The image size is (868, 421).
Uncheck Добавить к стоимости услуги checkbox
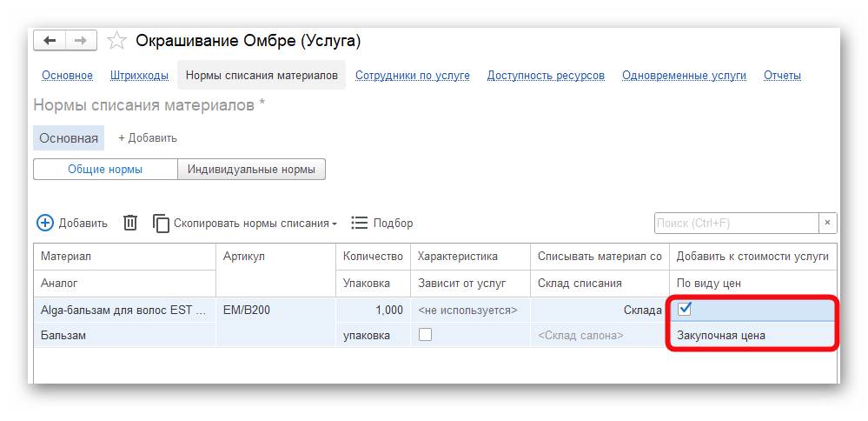tap(685, 309)
